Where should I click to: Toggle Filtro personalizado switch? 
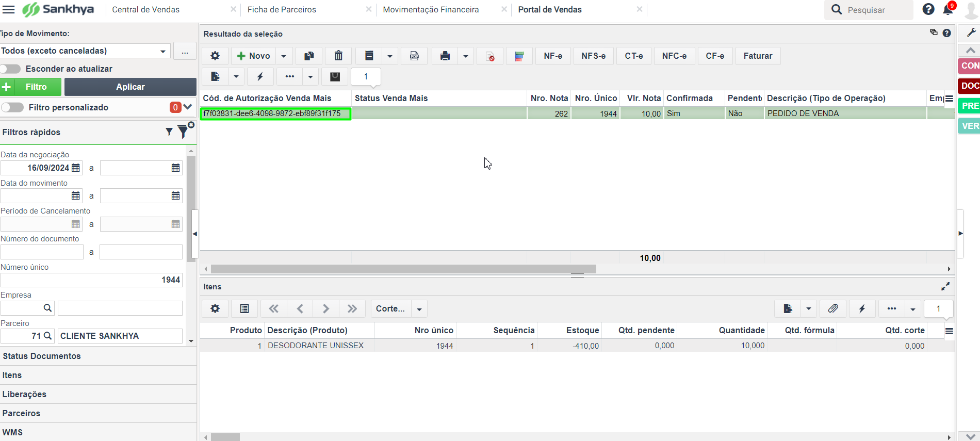tap(12, 107)
